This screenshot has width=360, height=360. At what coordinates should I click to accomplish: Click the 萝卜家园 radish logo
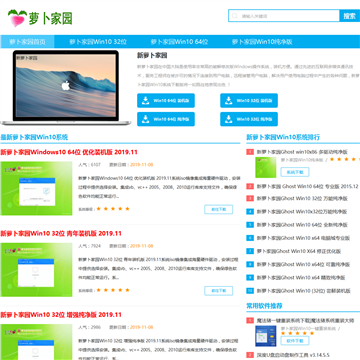pyautogui.click(x=40, y=18)
